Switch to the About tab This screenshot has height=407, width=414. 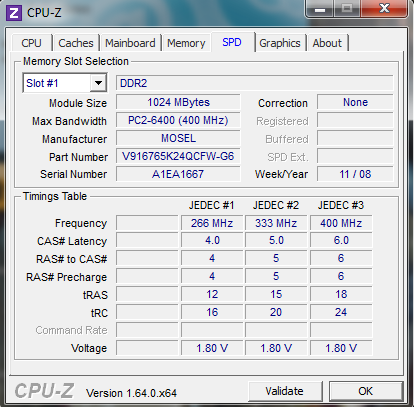327,43
